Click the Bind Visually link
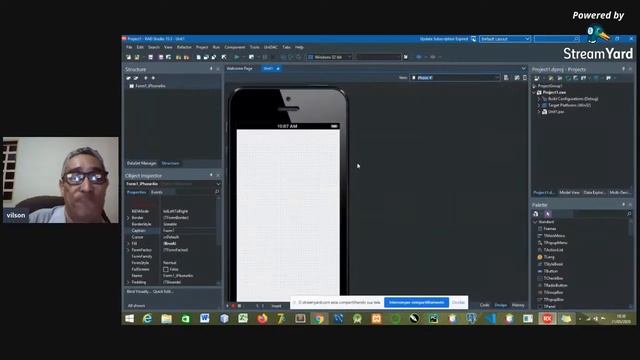 (138, 291)
